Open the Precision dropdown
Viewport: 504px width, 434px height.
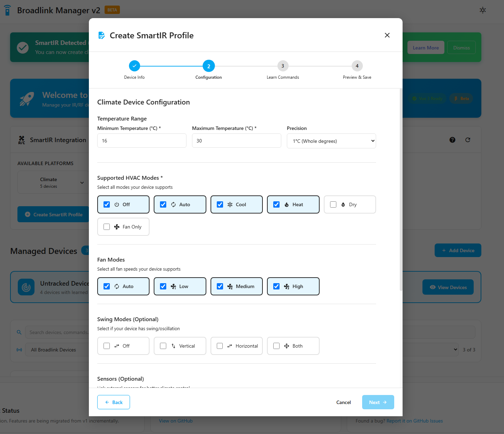[331, 141]
